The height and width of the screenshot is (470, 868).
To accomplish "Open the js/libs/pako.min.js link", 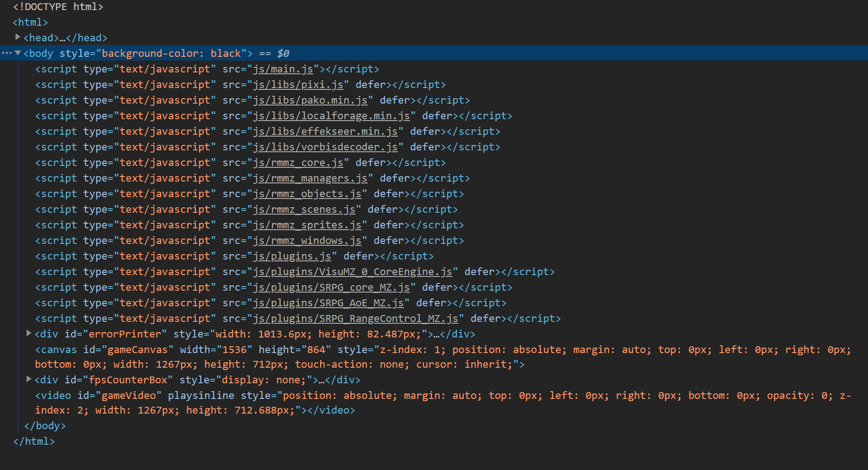I will [310, 100].
